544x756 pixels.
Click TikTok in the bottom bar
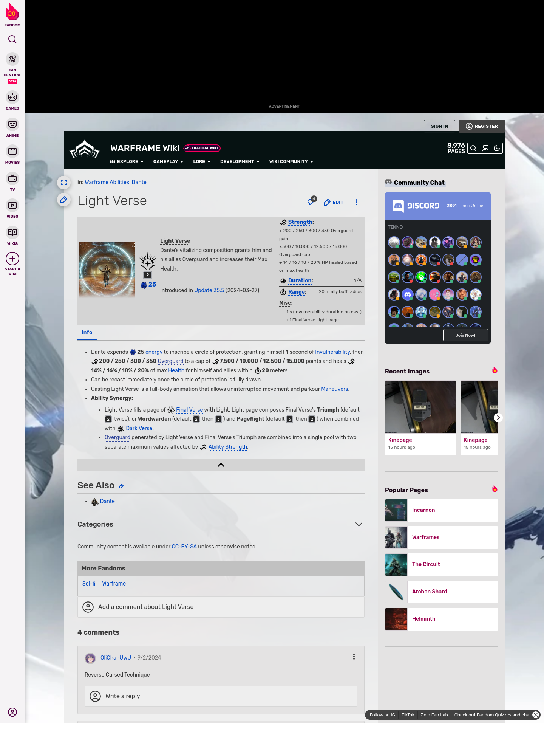point(408,715)
